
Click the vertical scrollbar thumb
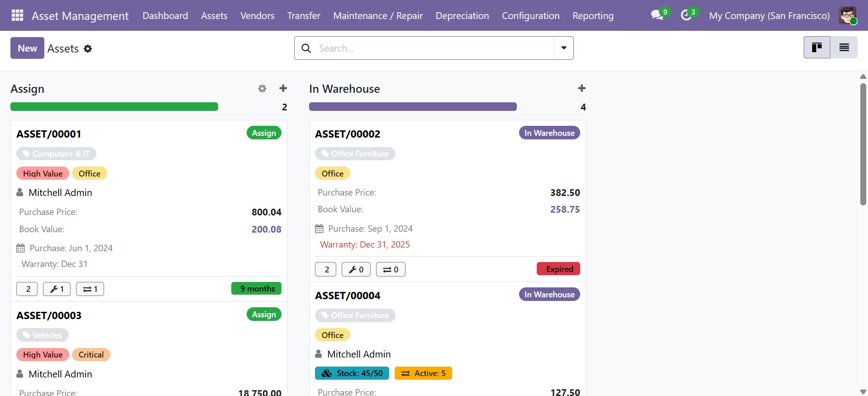pyautogui.click(x=863, y=144)
